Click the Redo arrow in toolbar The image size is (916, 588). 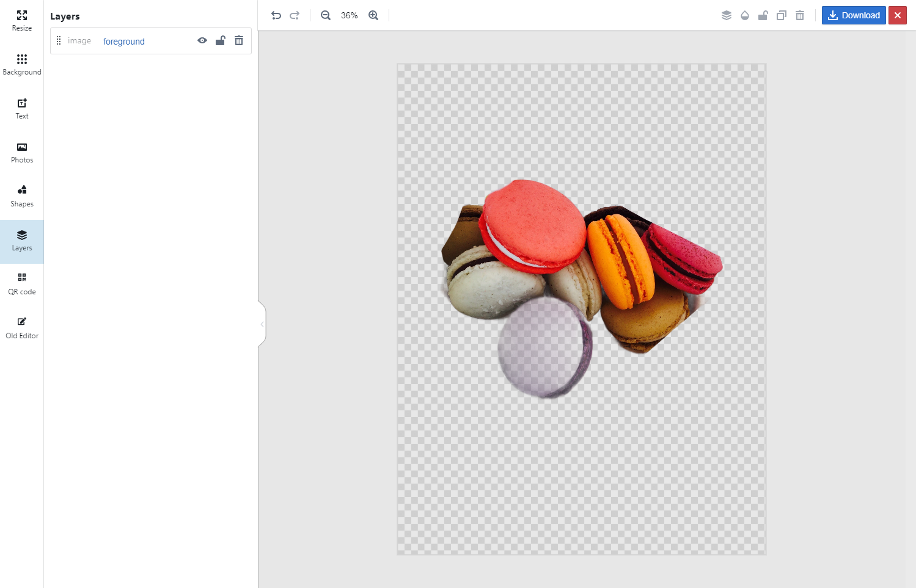[295, 15]
